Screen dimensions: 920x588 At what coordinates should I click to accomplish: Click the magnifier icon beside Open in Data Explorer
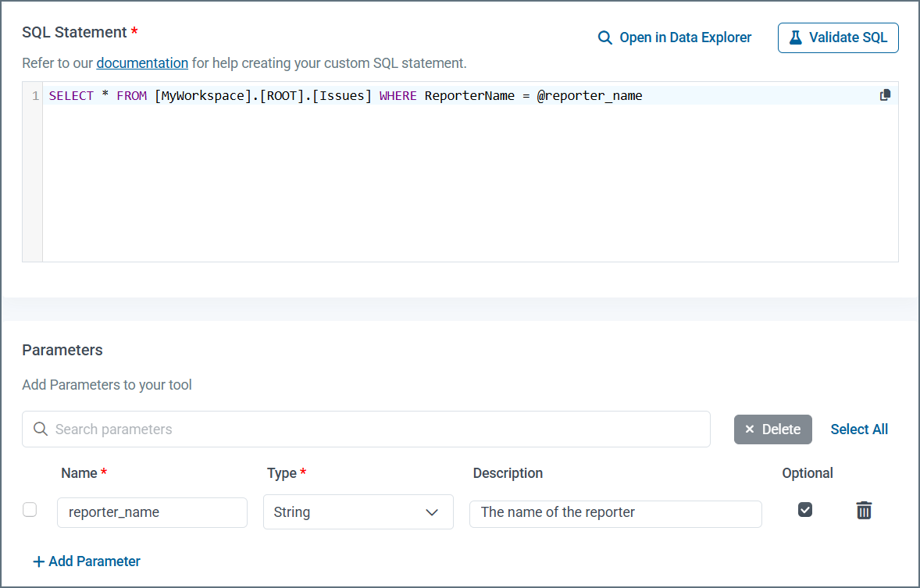pyautogui.click(x=604, y=37)
